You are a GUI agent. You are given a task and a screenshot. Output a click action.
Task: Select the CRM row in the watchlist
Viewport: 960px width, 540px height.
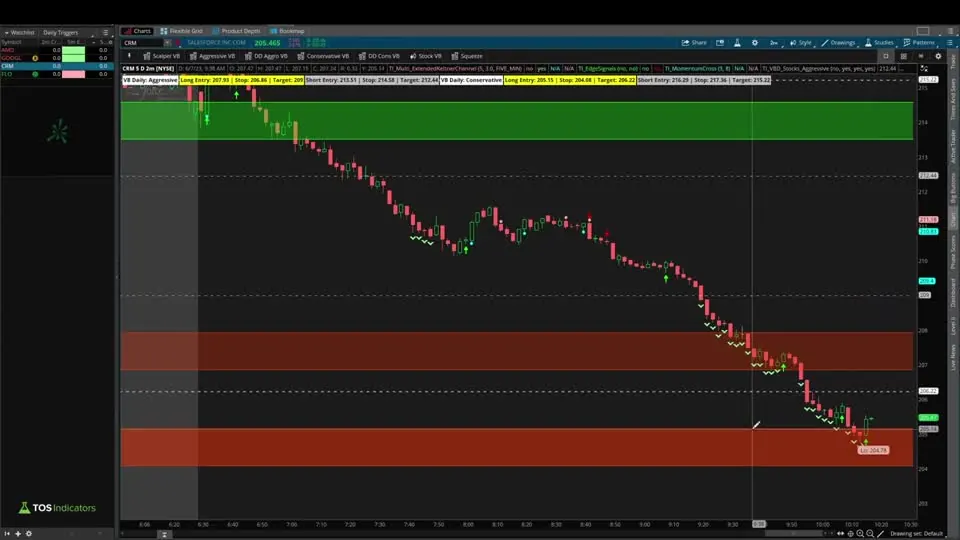click(x=57, y=66)
